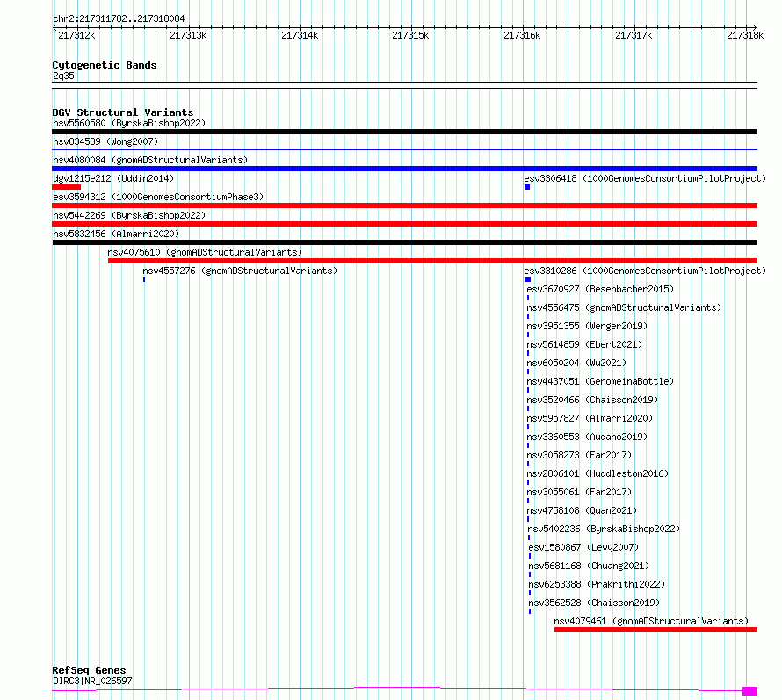Click the 217314k ruler label
Image resolution: width=782 pixels, height=700 pixels.
[300, 35]
